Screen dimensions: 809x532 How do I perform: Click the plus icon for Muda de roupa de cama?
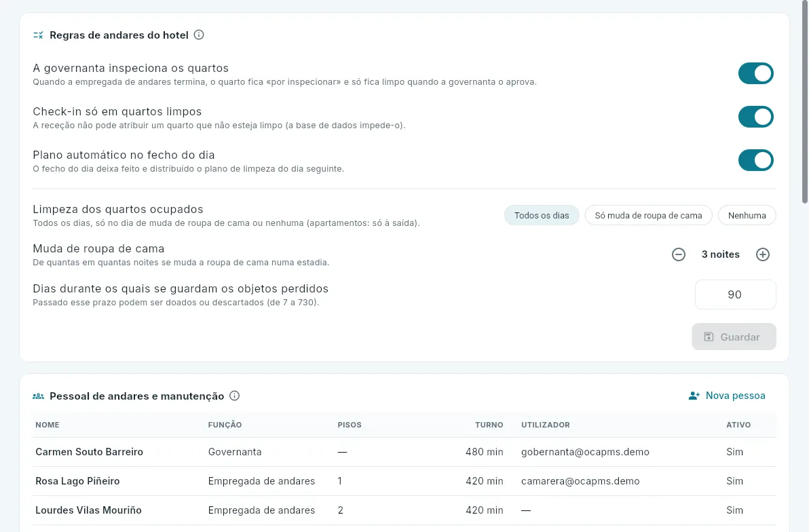click(763, 254)
